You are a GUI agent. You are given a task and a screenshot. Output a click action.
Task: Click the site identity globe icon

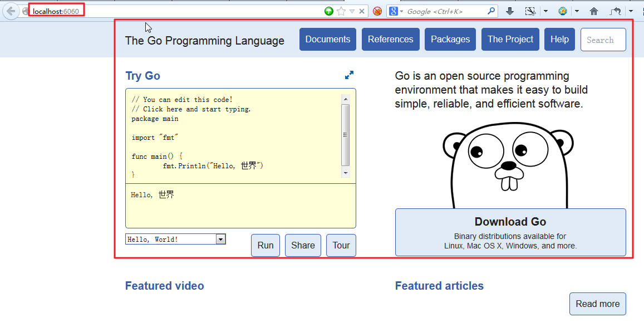tap(25, 12)
